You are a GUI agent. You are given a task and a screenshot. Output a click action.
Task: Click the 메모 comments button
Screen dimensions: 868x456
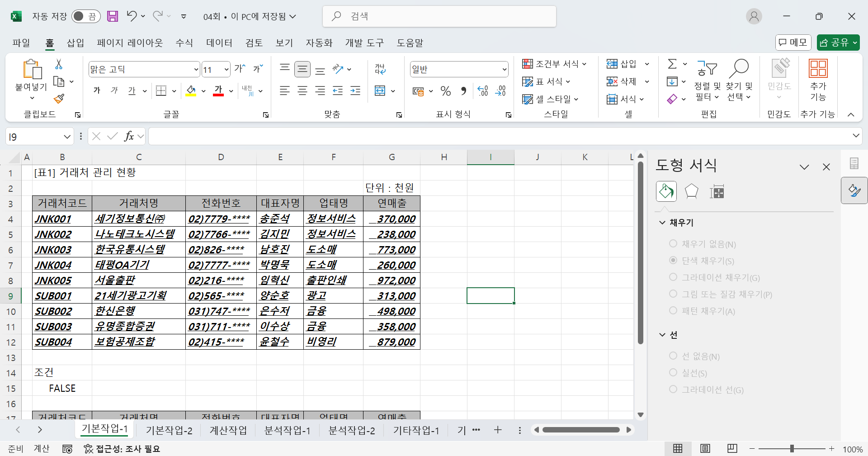(x=793, y=43)
